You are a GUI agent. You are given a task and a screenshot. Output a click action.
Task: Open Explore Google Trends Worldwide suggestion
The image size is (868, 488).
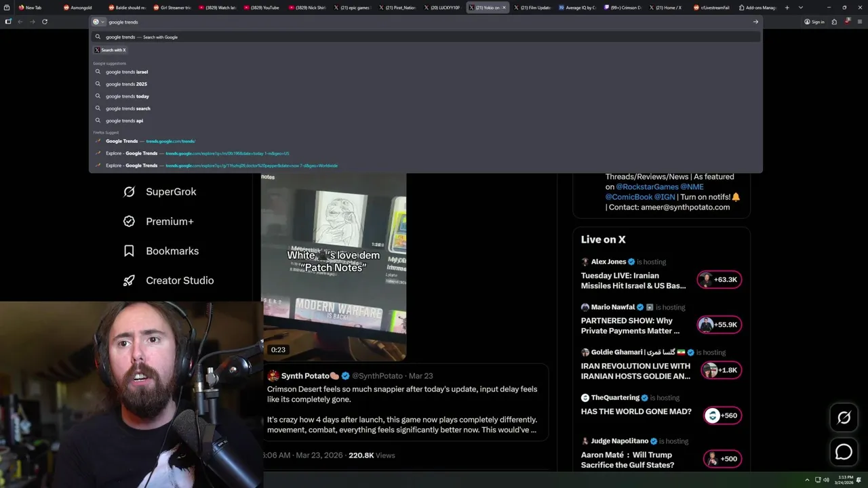[x=426, y=165]
